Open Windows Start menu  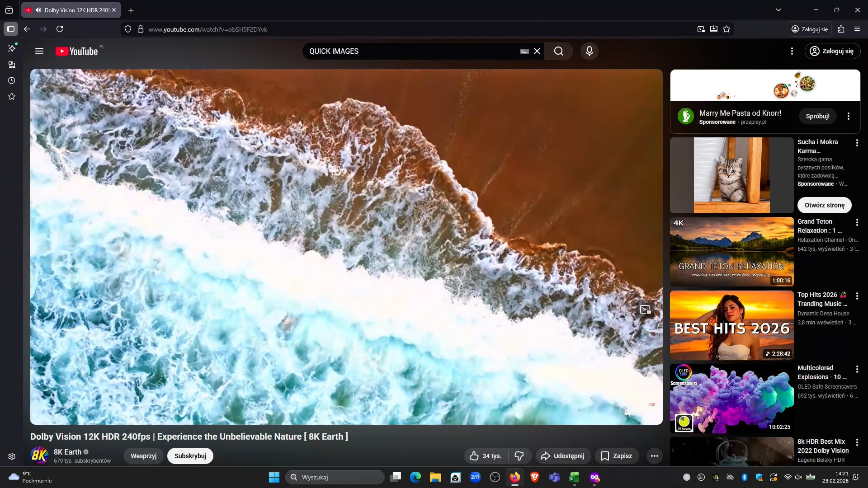[x=274, y=477]
